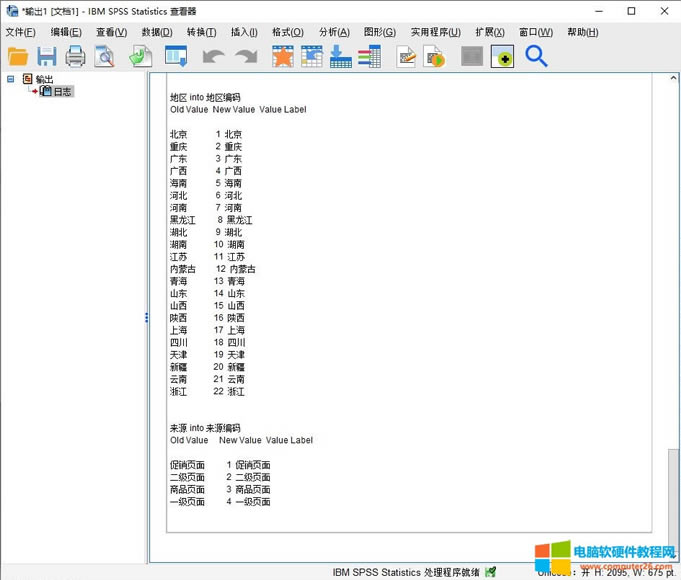Viewport: 681px width, 580px height.
Task: Click the Print icon in toolbar
Action: (x=75, y=57)
